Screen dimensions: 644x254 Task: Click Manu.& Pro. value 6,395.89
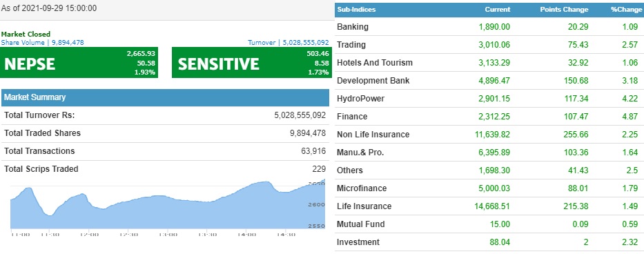[494, 153]
